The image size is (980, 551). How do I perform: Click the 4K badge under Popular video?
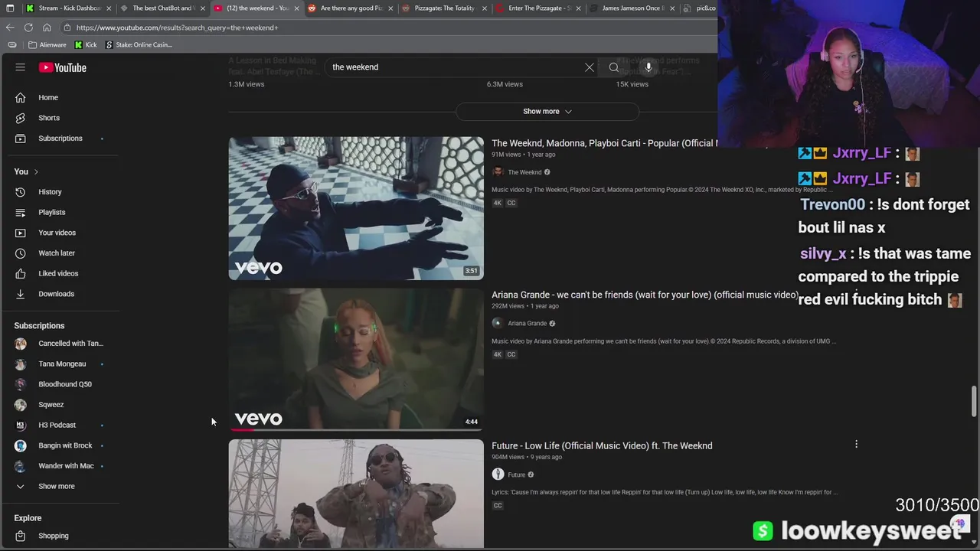(498, 203)
